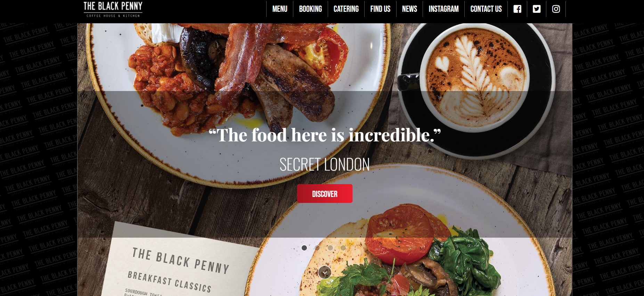
Task: Click the red DISCOVER button
Action: [x=325, y=194]
